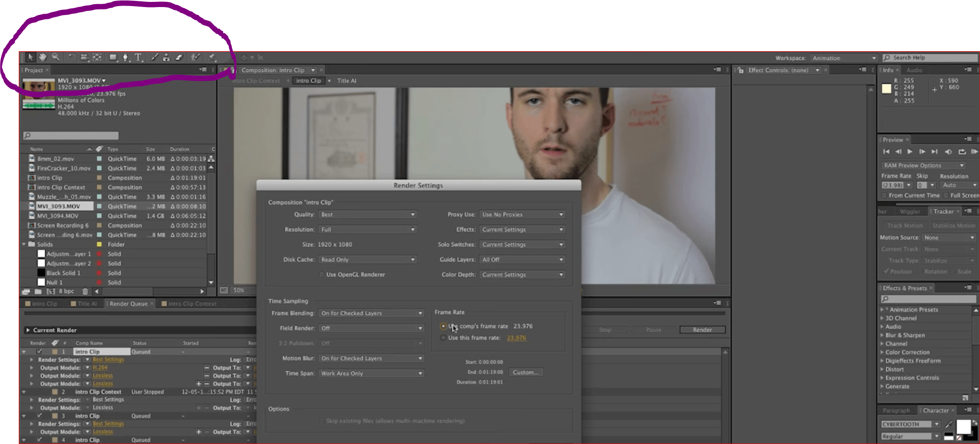
Task: Select the Hand tool in the toolbar
Action: tap(43, 57)
